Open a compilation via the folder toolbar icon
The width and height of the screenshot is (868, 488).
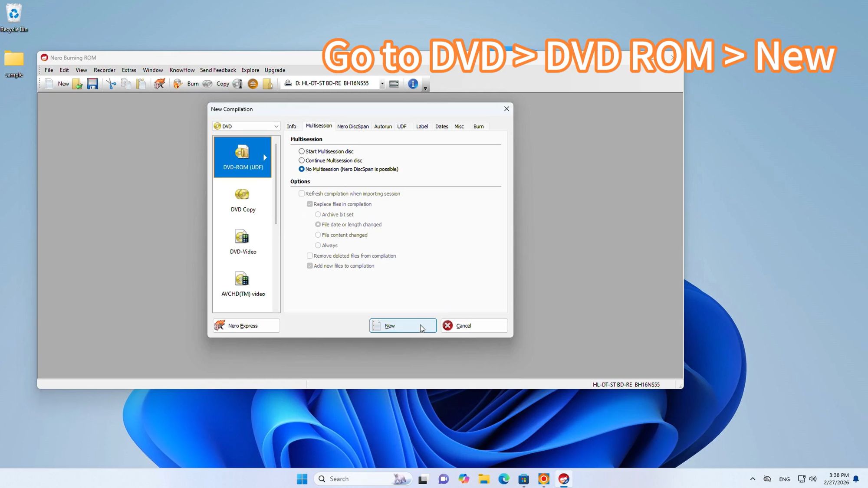pyautogui.click(x=77, y=84)
